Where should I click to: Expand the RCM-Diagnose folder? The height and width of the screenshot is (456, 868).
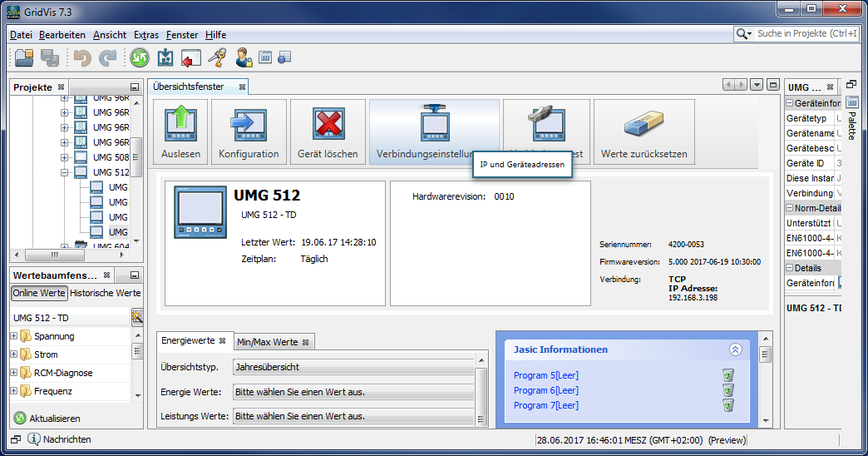14,373
